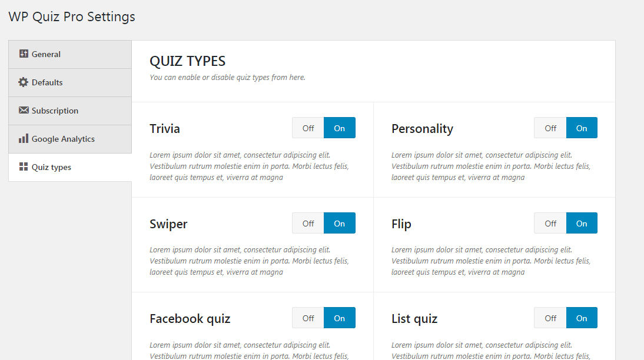Click the Defaults gear icon
The width and height of the screenshot is (644, 360).
(24, 82)
